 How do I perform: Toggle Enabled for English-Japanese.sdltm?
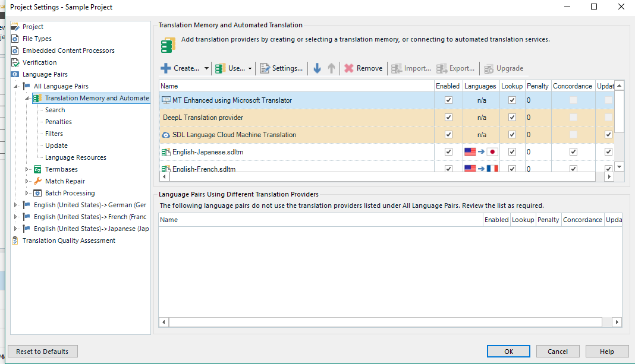[448, 151]
